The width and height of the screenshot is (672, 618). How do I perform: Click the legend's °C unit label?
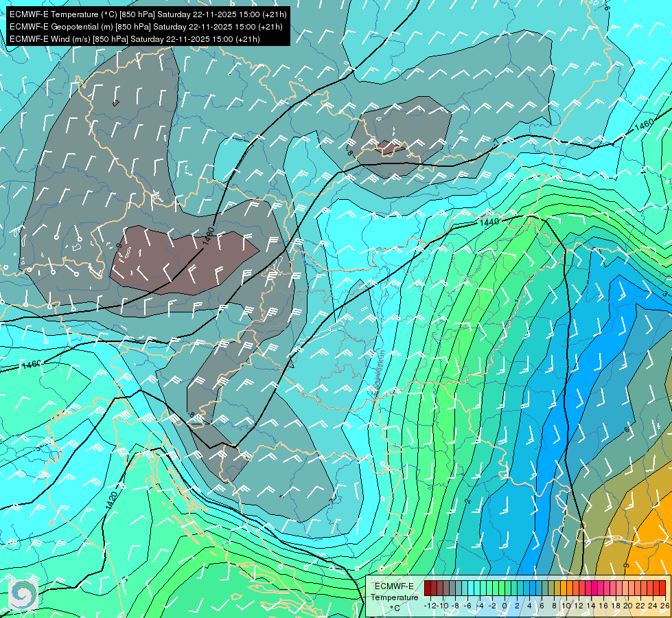tap(395, 608)
